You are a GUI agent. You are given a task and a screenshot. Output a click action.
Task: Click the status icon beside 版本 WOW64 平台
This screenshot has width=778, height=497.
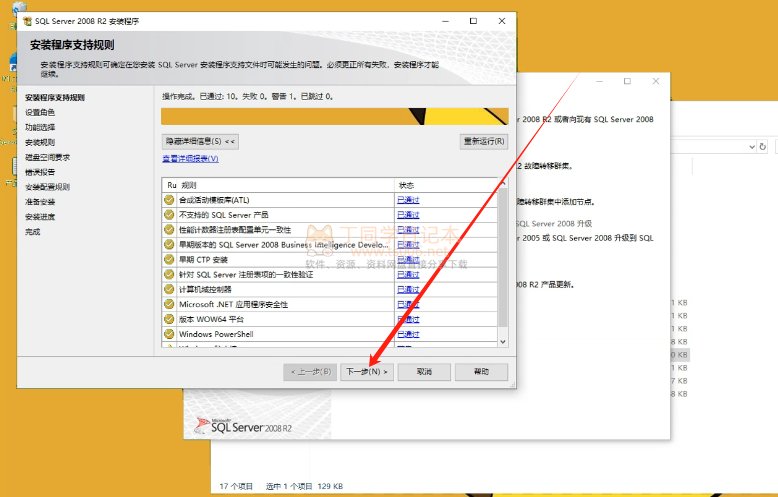169,319
